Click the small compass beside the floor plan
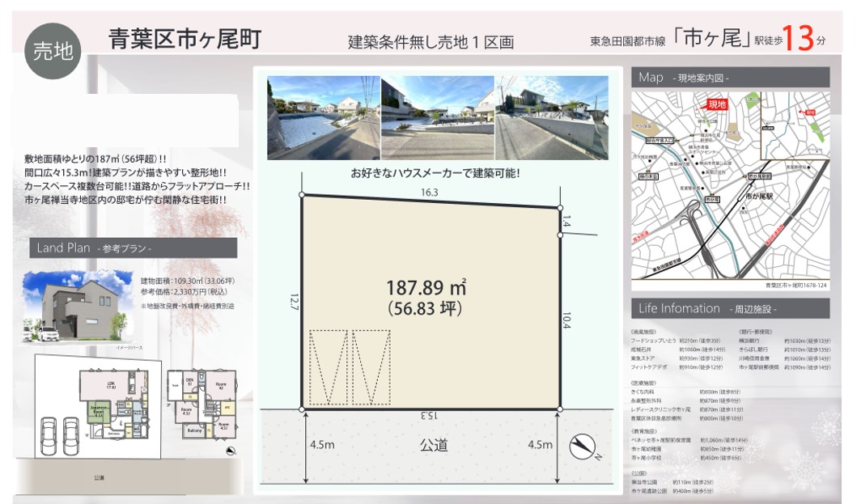Screen dimensions: 861x504 pos(231,451)
